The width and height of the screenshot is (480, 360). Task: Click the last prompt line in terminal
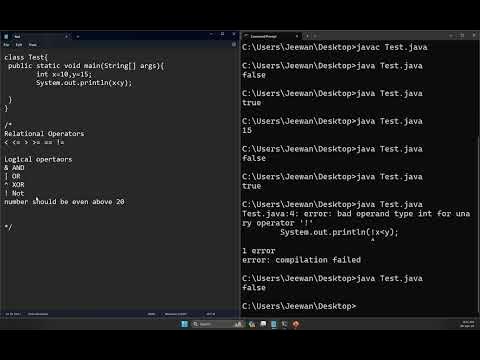(x=299, y=306)
